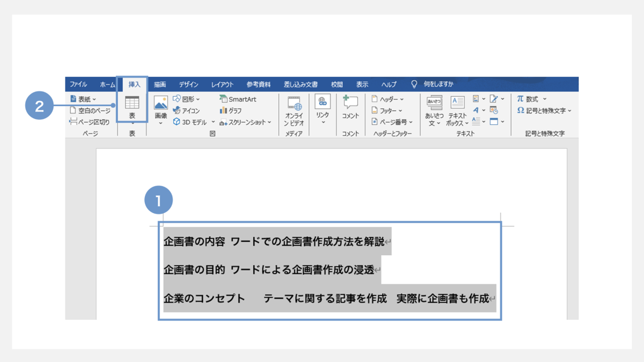
Task: Insert an オンライン ビデオ
Action: (294, 111)
